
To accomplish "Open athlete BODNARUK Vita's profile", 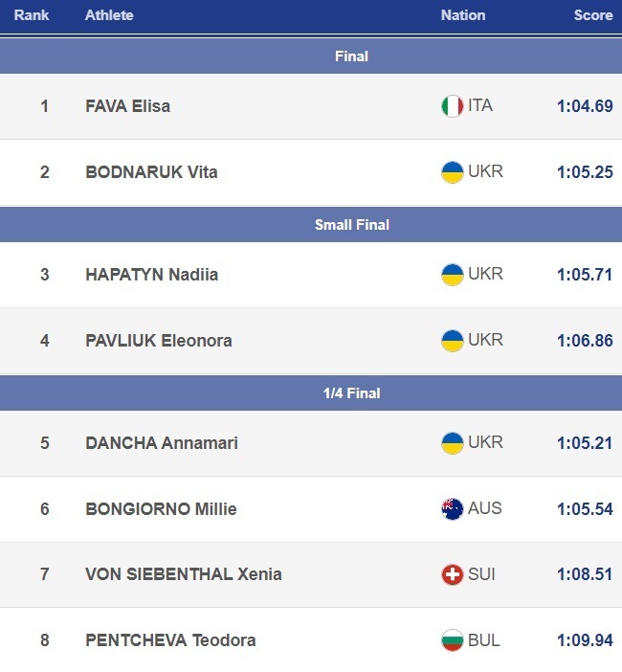I will tap(151, 172).
